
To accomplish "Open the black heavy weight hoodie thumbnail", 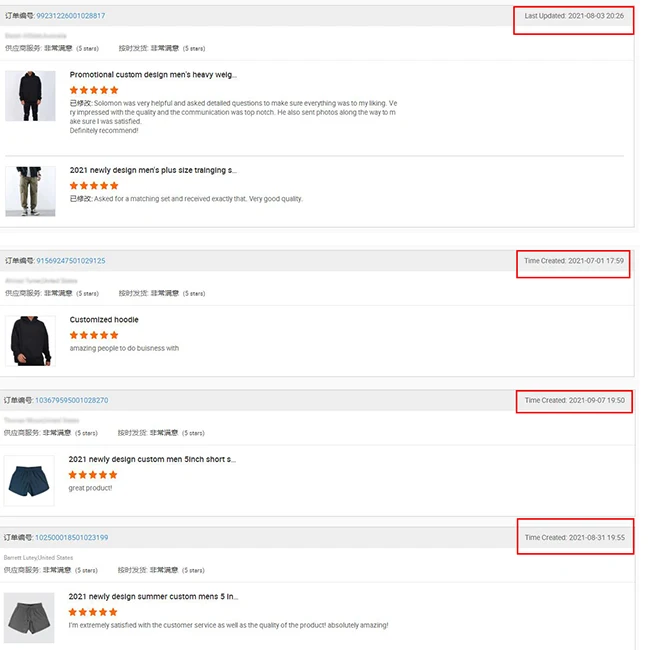I will pyautogui.click(x=30, y=96).
